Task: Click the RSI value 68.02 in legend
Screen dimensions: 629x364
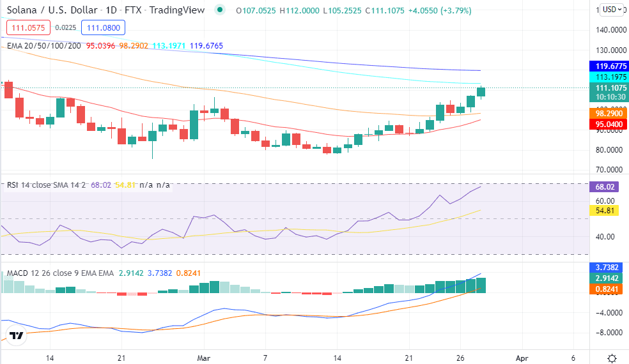Action: 101,185
